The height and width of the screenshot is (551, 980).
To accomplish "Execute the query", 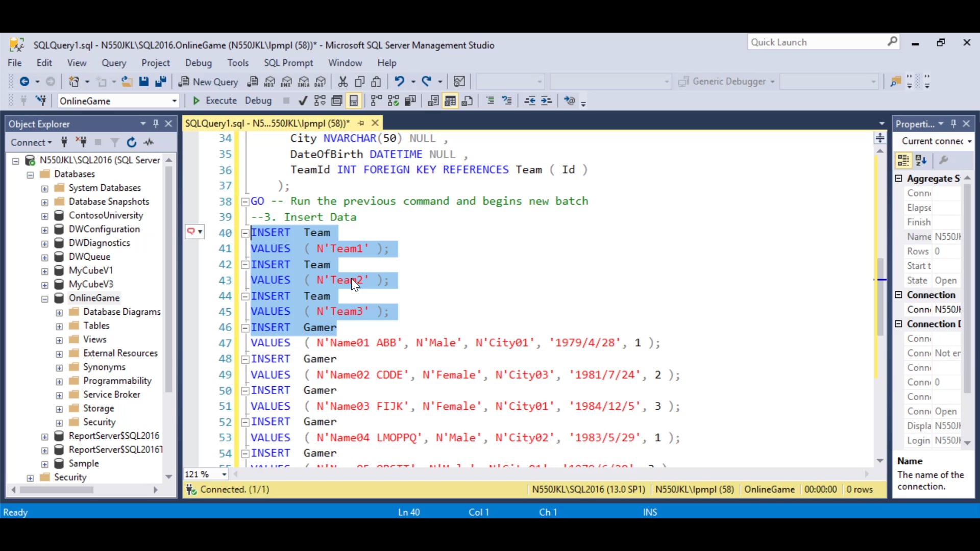I will [x=214, y=101].
